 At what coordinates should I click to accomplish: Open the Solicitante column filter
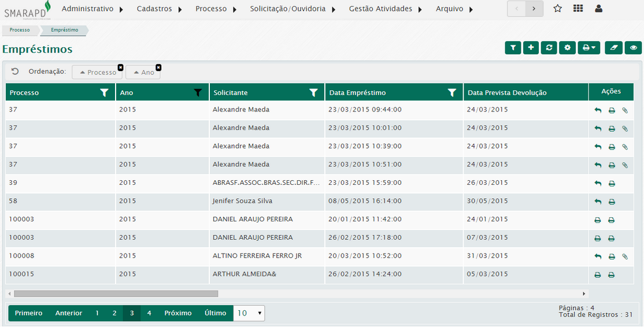pyautogui.click(x=313, y=92)
